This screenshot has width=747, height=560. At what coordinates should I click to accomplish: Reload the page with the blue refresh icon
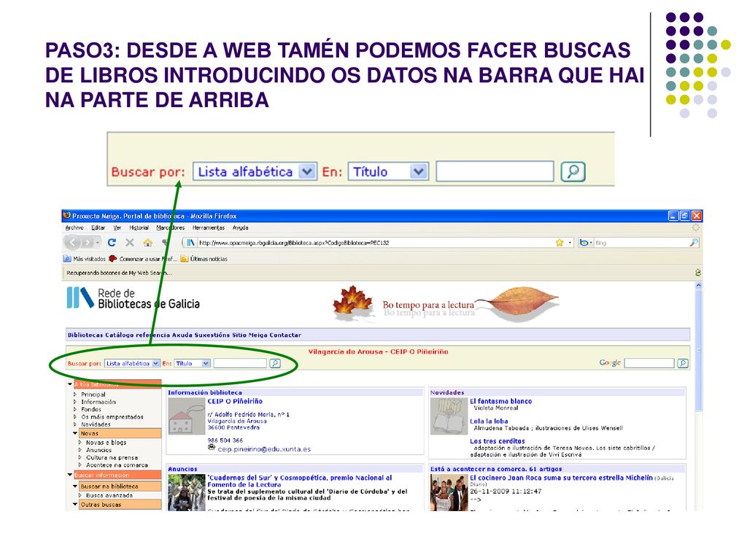[112, 242]
